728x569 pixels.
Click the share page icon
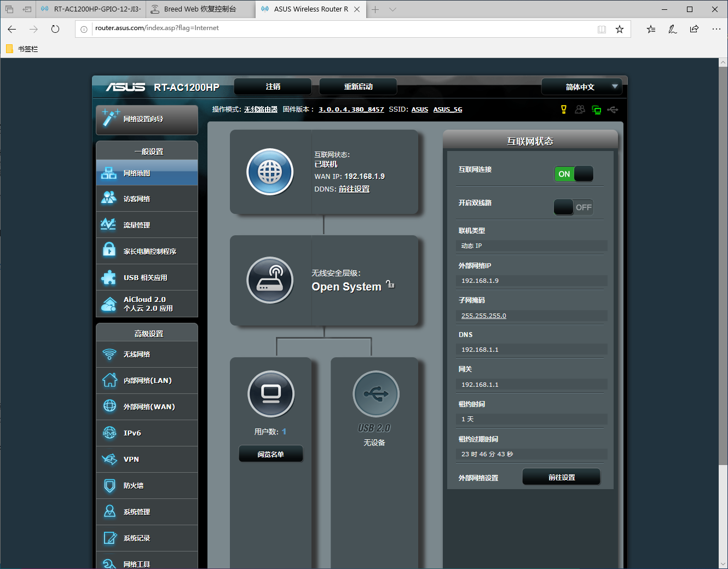pyautogui.click(x=694, y=29)
